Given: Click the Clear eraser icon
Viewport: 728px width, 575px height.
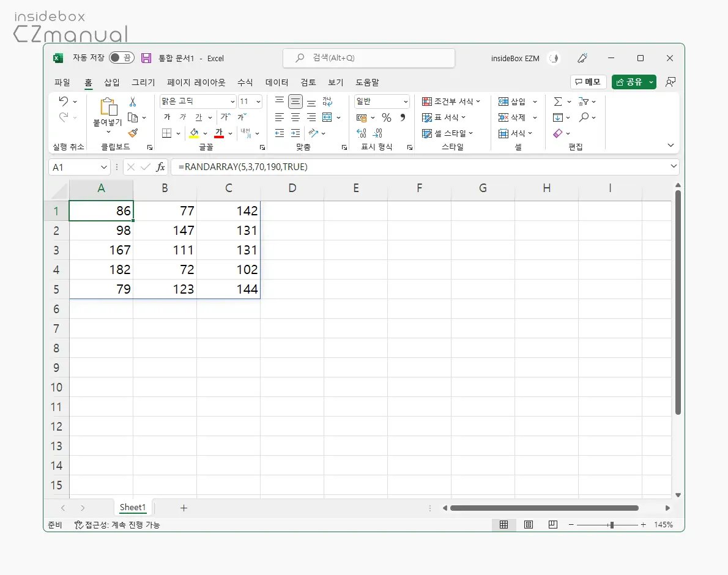Looking at the screenshot, I should 558,133.
